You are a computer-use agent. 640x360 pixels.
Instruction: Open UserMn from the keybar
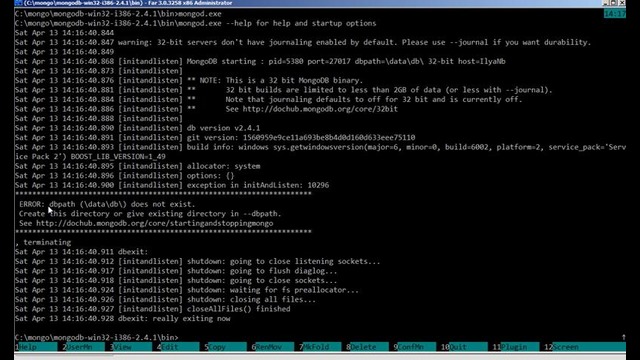point(83,347)
